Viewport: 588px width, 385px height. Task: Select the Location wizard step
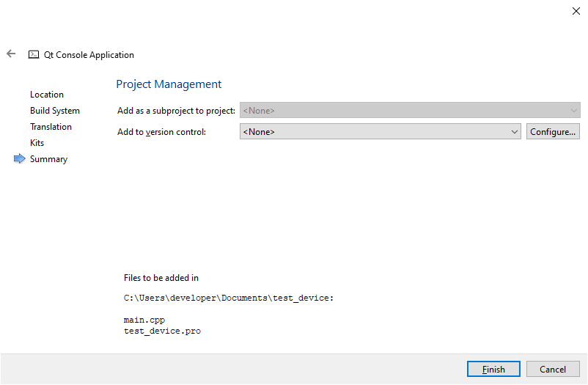pos(47,95)
